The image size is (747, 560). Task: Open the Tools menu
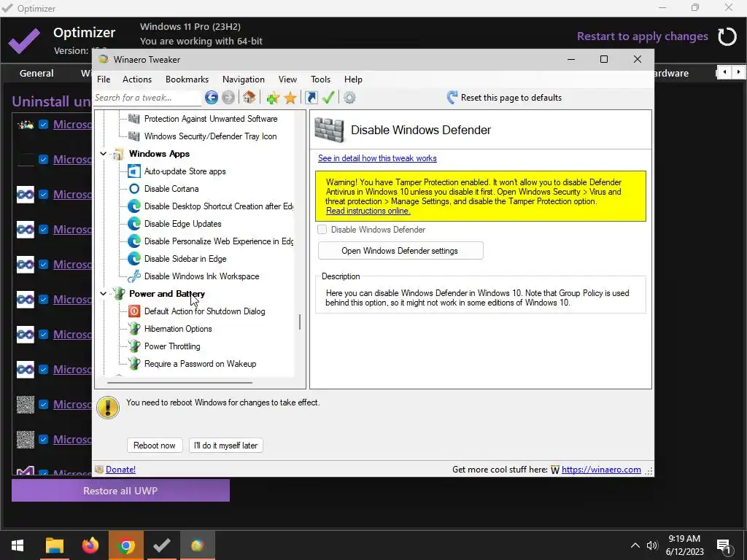(x=321, y=79)
